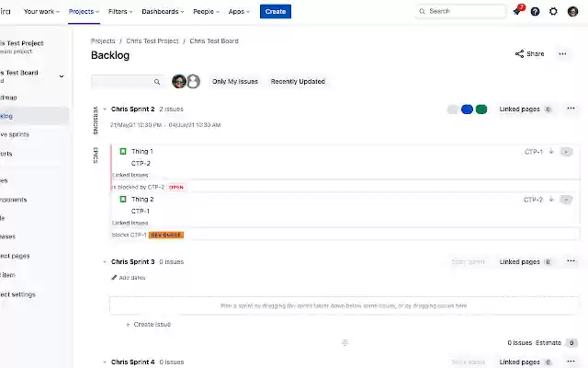The width and height of the screenshot is (588, 368).
Task: Click the OPEN status label
Action: pyautogui.click(x=176, y=187)
